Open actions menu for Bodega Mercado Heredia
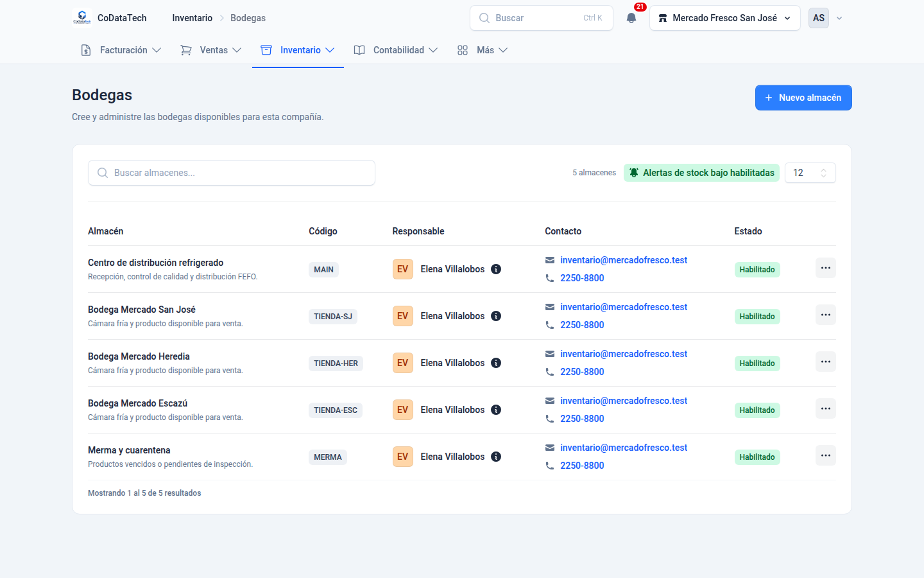Viewport: 924px width, 578px height. (x=826, y=362)
